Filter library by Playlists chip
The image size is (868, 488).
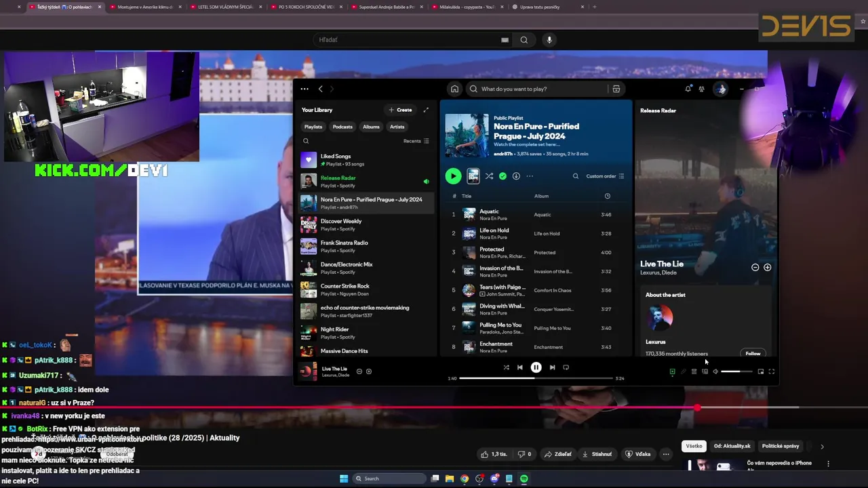[x=313, y=127]
